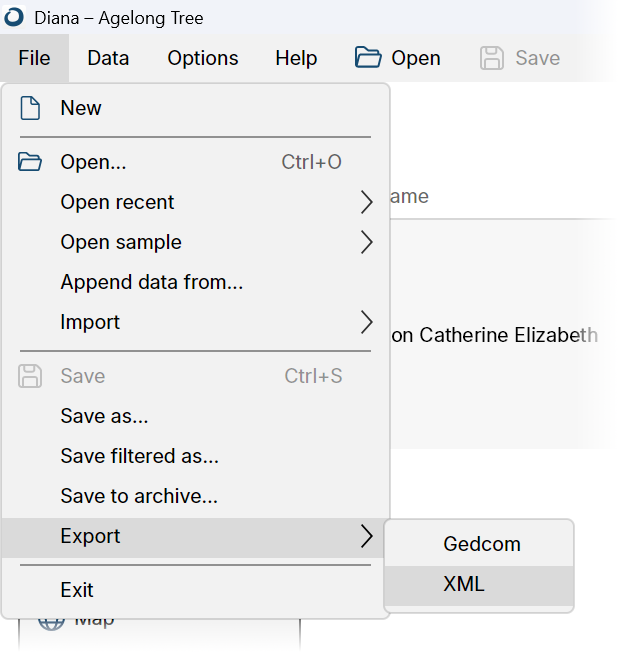Expand the Import submenu arrow

point(366,323)
